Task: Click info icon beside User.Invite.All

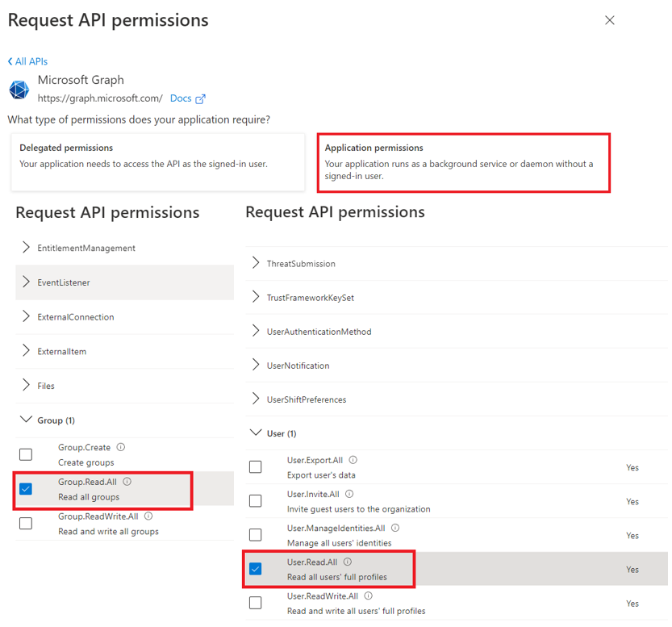Action: [349, 494]
